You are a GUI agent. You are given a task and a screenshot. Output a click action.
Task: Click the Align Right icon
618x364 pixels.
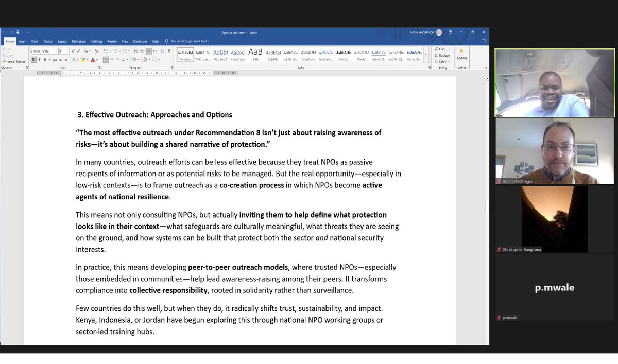(x=117, y=59)
